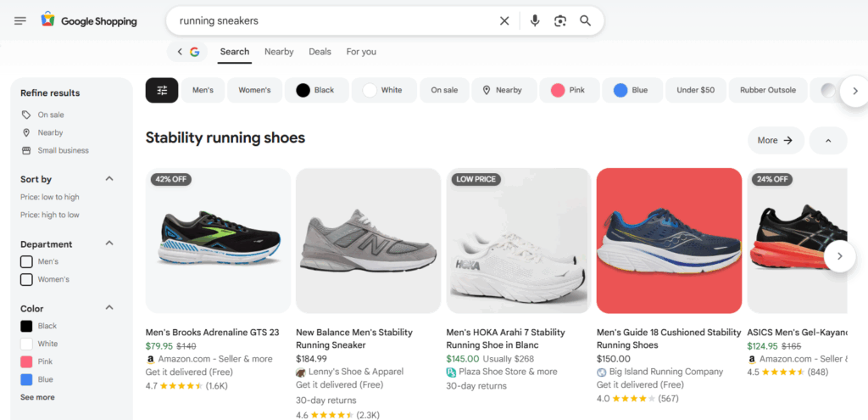The width and height of the screenshot is (868, 420).
Task: Open image search with camera lens icon
Action: pyautogui.click(x=560, y=21)
